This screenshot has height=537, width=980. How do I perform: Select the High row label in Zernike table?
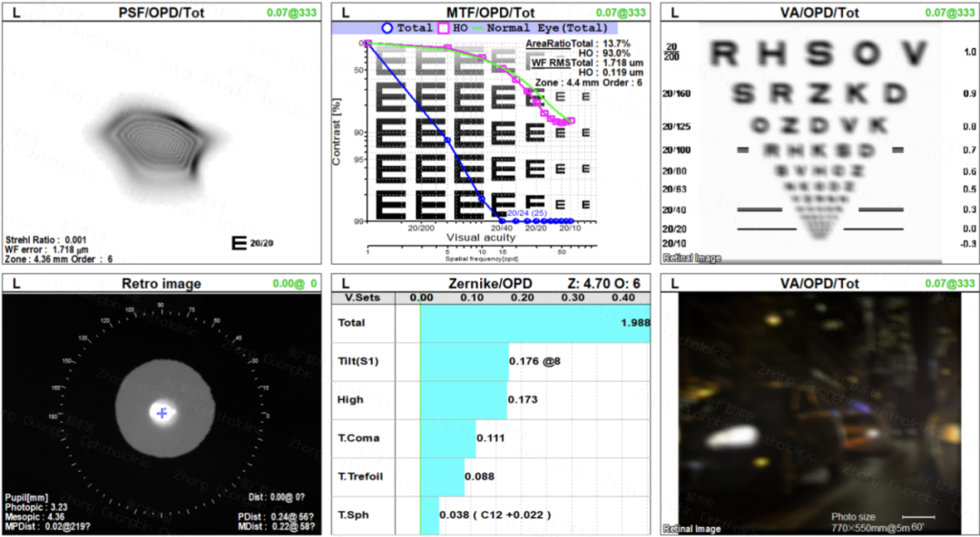350,399
